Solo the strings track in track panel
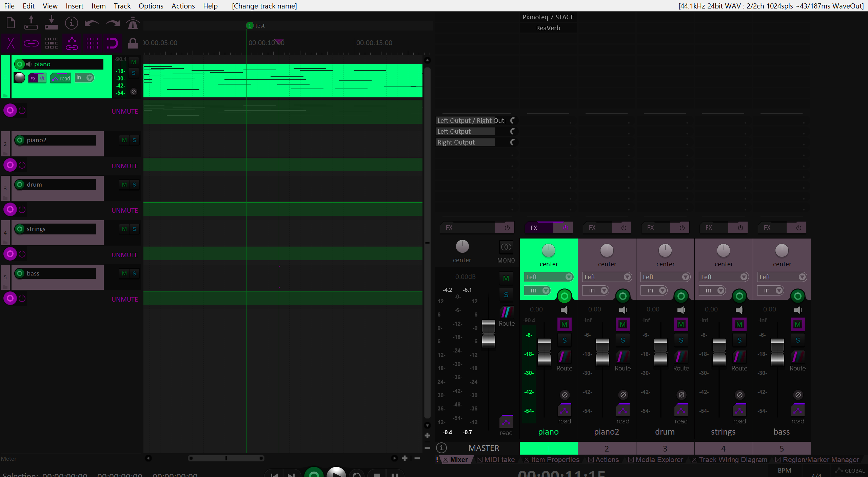Image resolution: width=868 pixels, height=477 pixels. pyautogui.click(x=134, y=229)
